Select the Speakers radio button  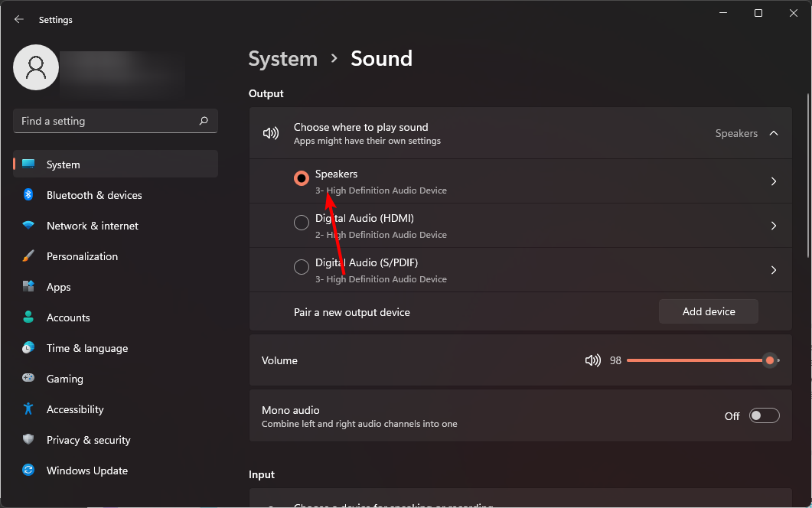coord(302,177)
